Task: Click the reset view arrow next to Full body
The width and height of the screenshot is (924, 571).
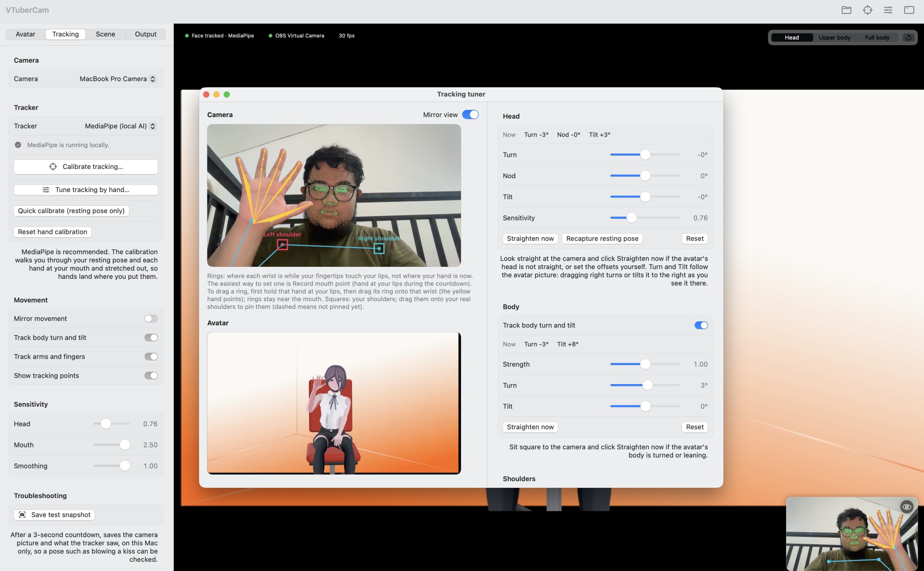Action: [909, 37]
